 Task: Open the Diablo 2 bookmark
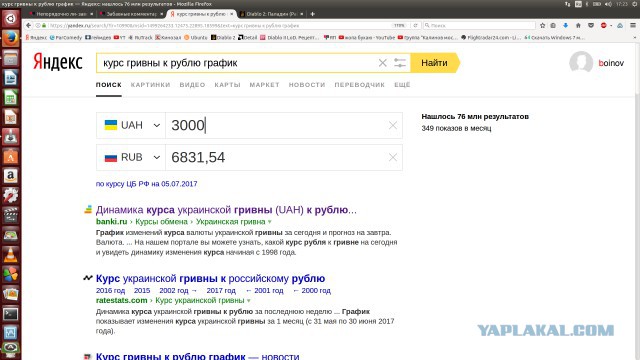[x=223, y=37]
